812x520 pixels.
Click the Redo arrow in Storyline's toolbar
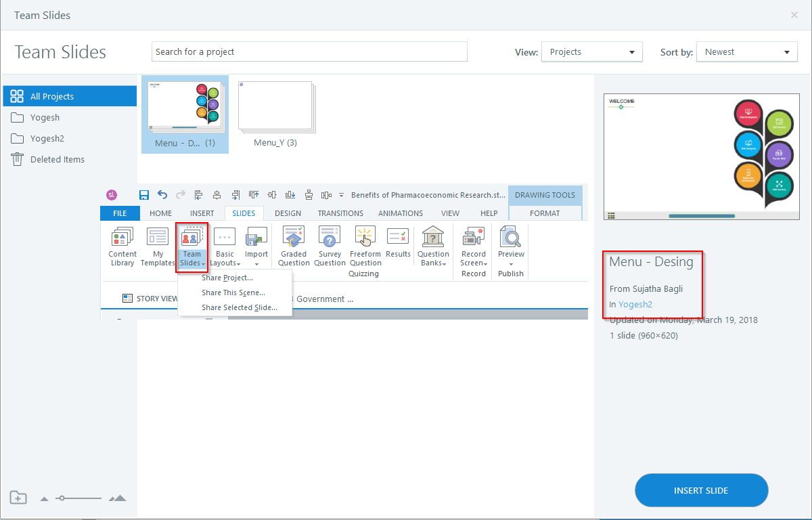click(180, 195)
